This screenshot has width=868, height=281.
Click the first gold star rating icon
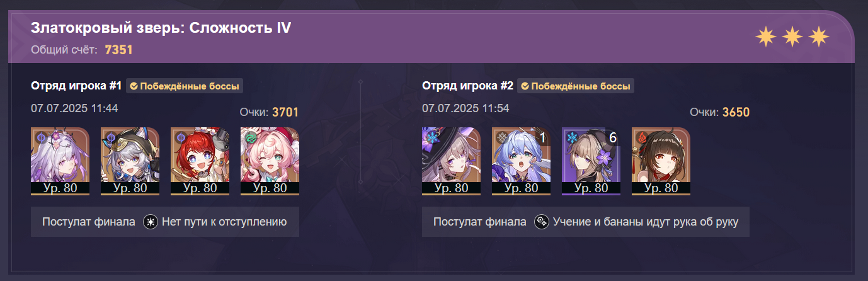click(765, 37)
